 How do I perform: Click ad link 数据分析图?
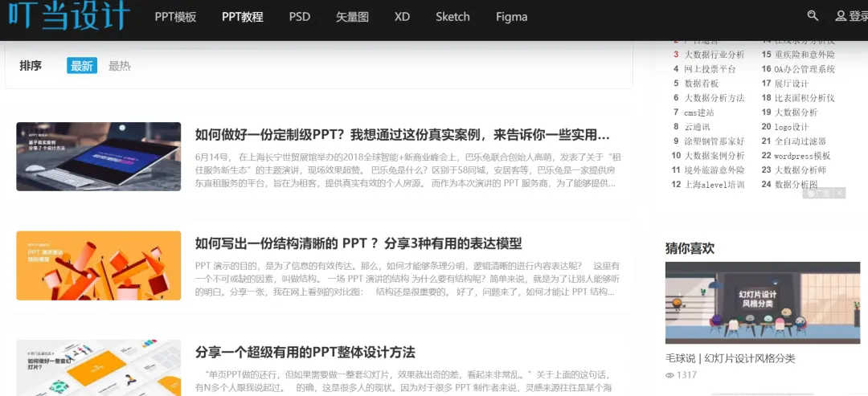coord(796,184)
